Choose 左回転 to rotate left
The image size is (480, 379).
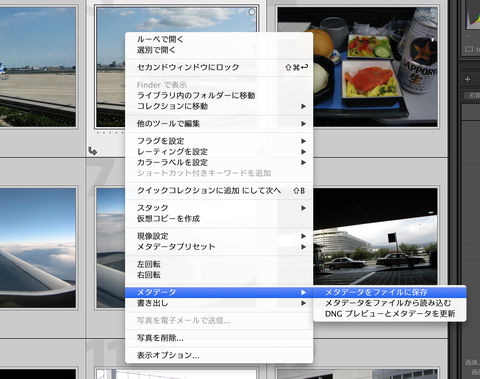[219, 264]
